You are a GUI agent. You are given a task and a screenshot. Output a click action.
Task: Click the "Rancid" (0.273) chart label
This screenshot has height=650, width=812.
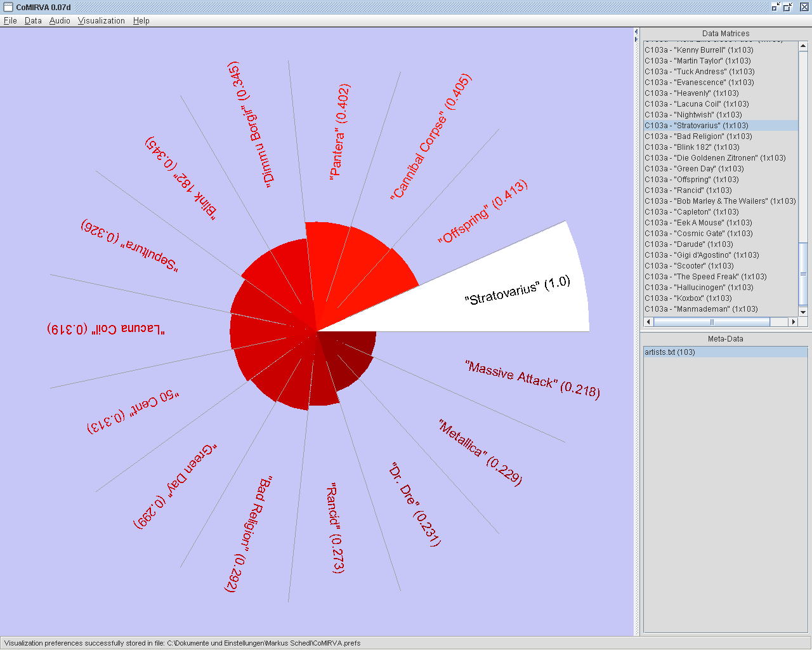(x=335, y=528)
